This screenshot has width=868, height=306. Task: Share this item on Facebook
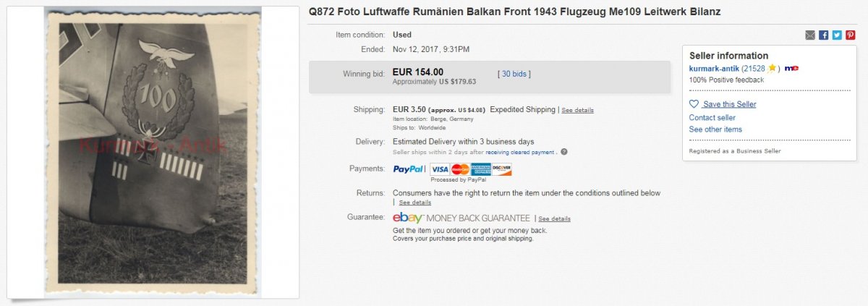tap(823, 35)
